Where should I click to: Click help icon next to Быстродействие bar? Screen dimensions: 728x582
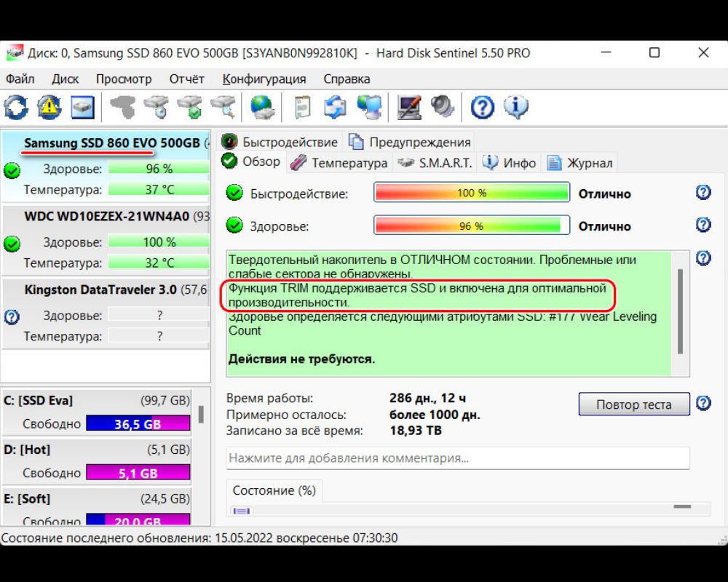tap(703, 192)
